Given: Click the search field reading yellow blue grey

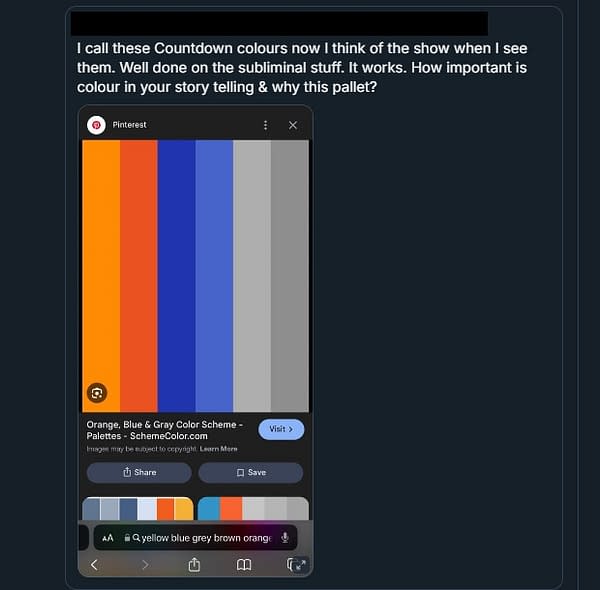Looking at the screenshot, I should click(x=196, y=538).
